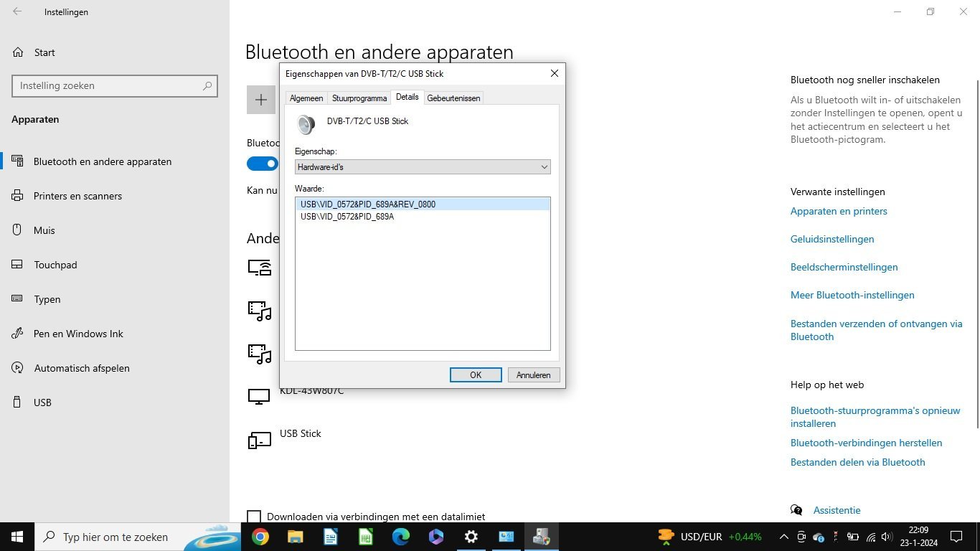Image resolution: width=980 pixels, height=551 pixels.
Task: Open File Explorer from the taskbar
Action: (296, 537)
